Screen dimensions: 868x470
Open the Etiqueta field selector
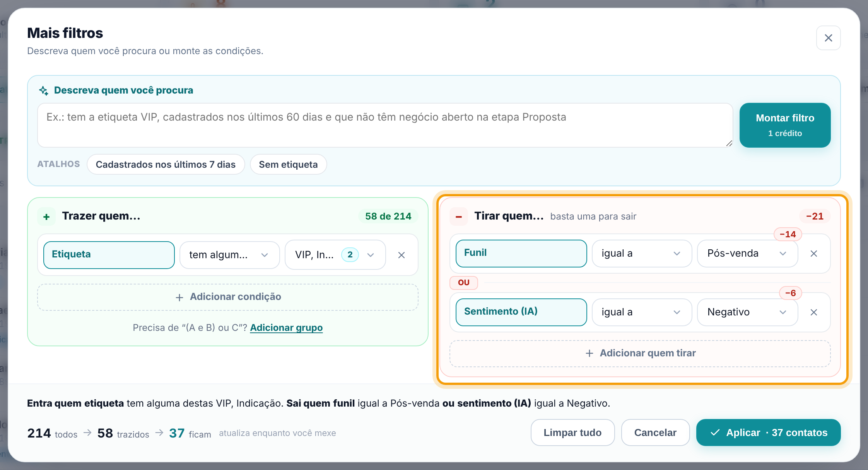(109, 255)
